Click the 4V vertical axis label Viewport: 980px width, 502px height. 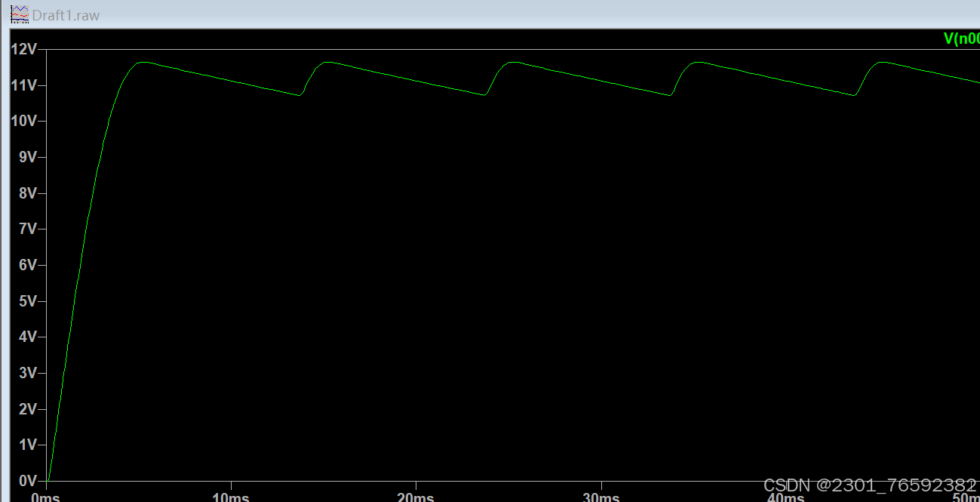pyautogui.click(x=27, y=337)
